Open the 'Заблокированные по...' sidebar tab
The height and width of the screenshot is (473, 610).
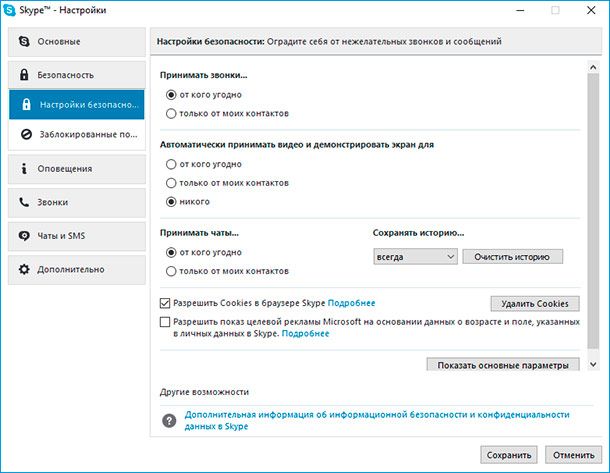coord(77,135)
